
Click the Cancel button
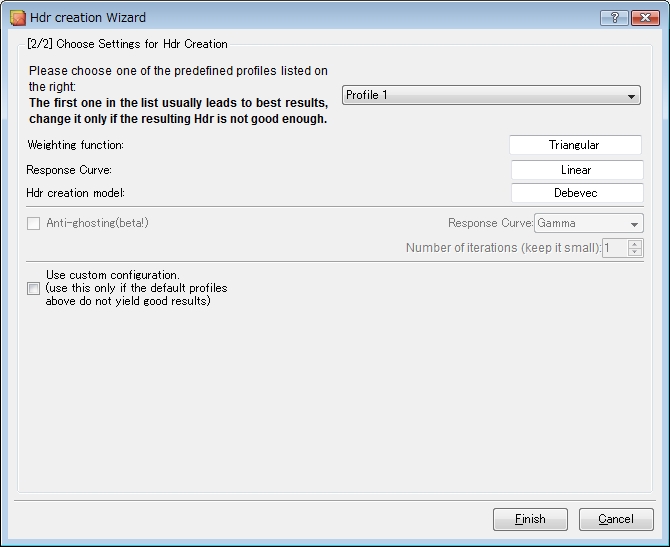tap(616, 519)
